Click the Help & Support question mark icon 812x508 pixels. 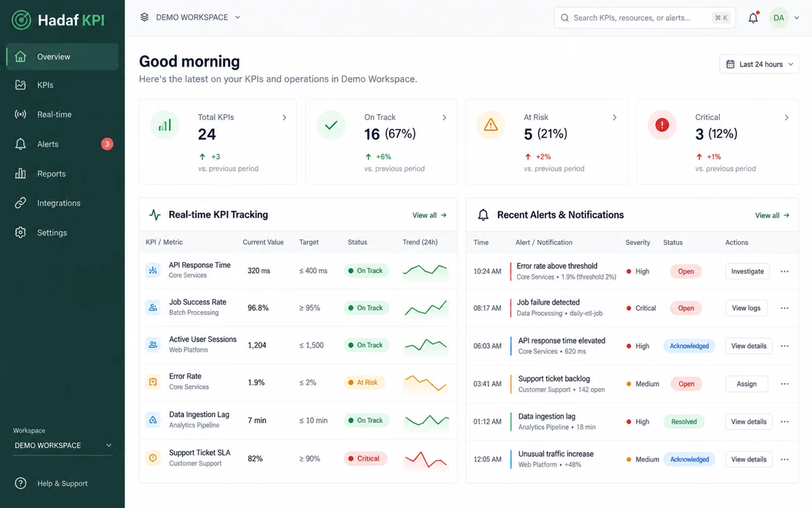tap(21, 483)
